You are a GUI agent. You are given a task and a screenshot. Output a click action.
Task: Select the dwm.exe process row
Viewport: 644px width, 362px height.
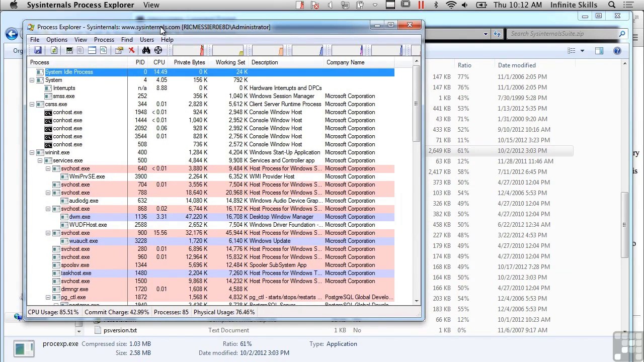[211, 217]
